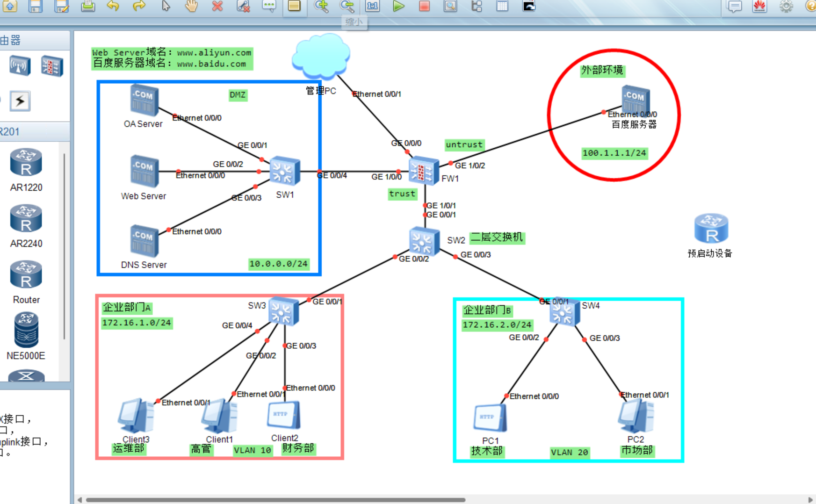Click the 172.16.1.0/24 subnet label
Screen dimensions: 816x504
pyautogui.click(x=137, y=323)
